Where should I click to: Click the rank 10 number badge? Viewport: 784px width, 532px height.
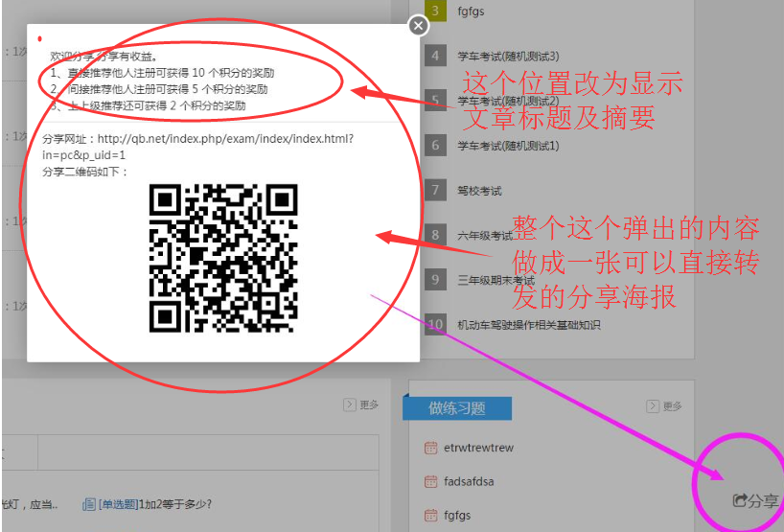pos(435,324)
